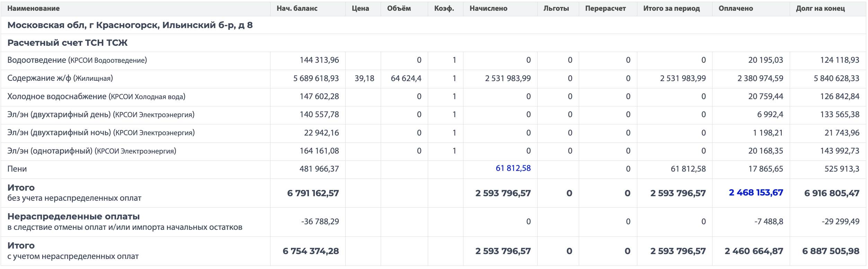Click the Перерасчет column header

(x=605, y=9)
